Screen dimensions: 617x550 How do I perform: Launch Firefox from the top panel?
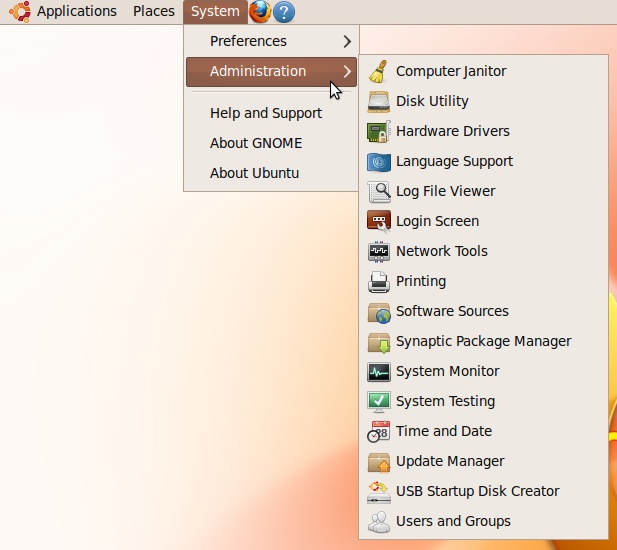(x=260, y=12)
